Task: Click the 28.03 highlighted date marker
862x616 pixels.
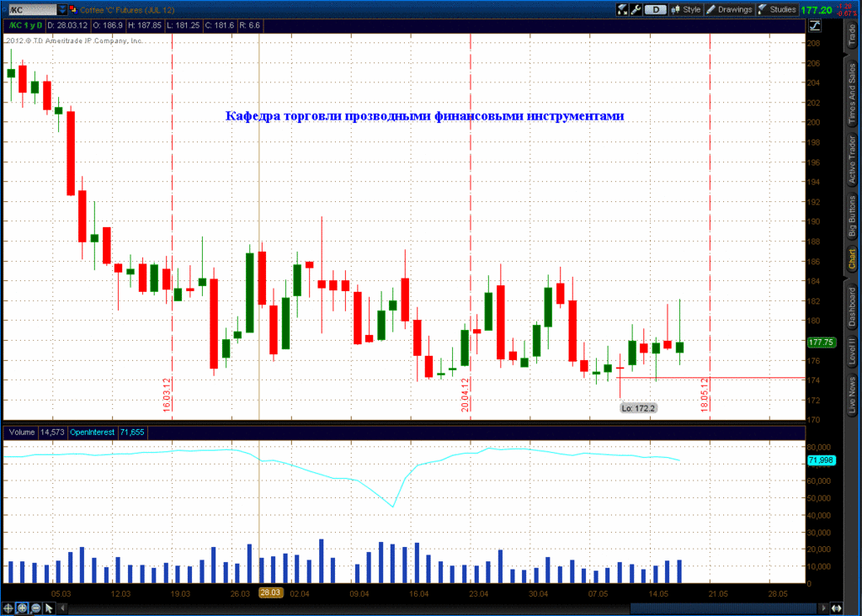Action: (270, 593)
